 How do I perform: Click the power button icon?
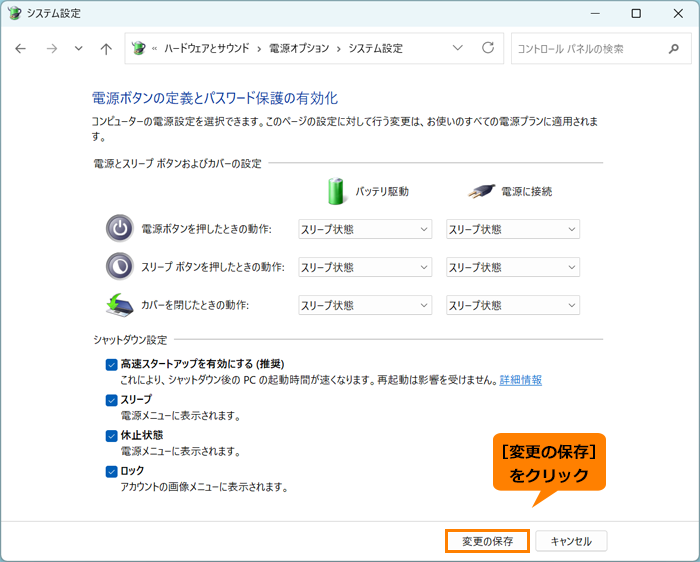(120, 229)
